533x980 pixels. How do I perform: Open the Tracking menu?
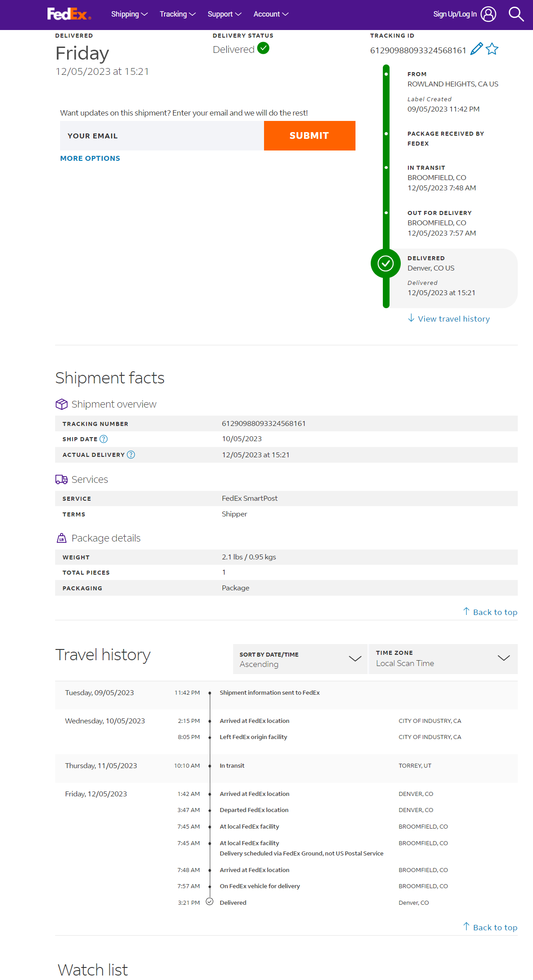point(178,14)
